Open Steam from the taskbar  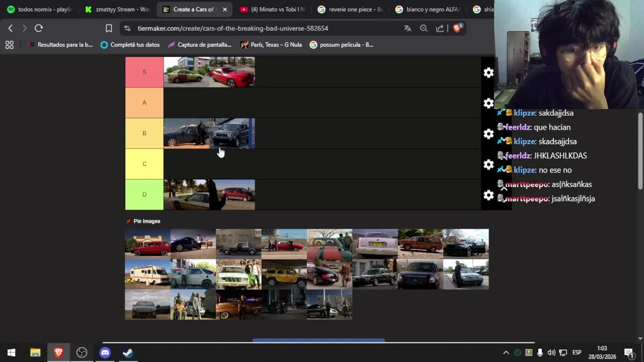tap(128, 352)
